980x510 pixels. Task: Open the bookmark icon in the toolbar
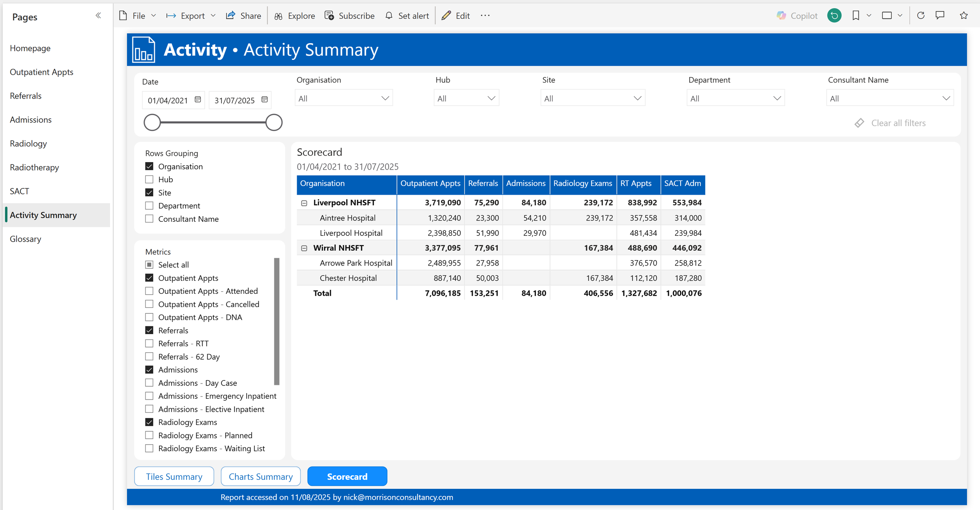tap(856, 16)
